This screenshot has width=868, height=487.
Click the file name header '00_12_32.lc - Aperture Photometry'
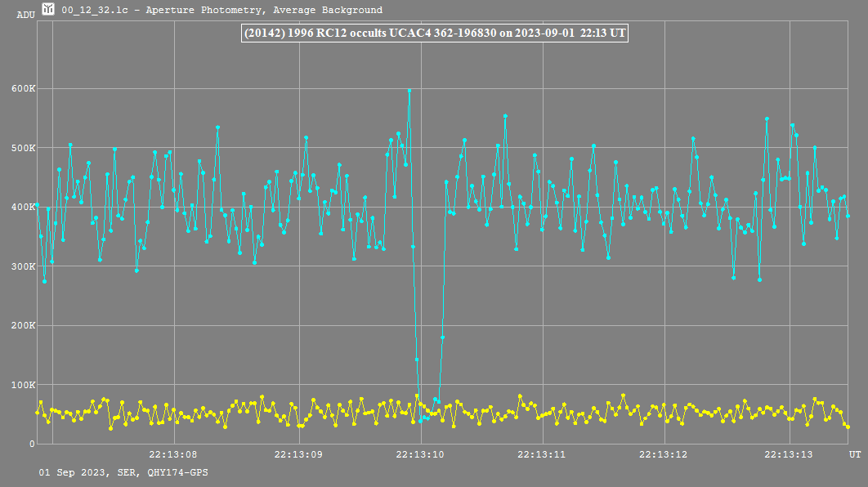(x=221, y=10)
